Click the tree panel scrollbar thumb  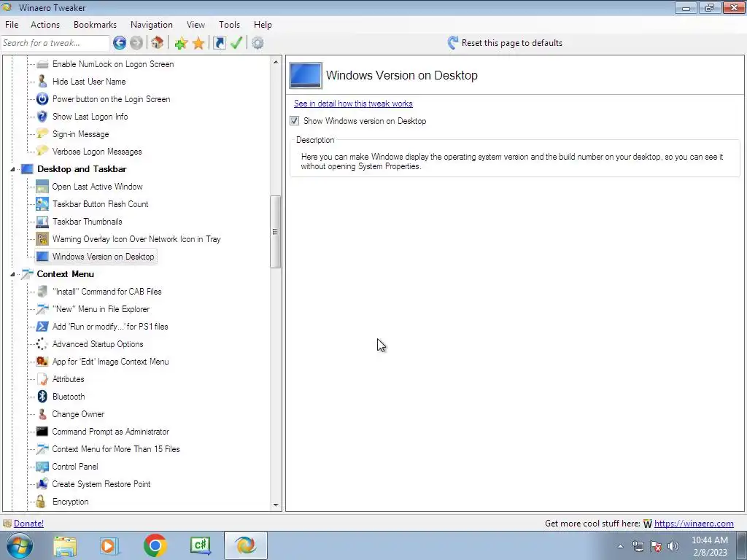[275, 232]
